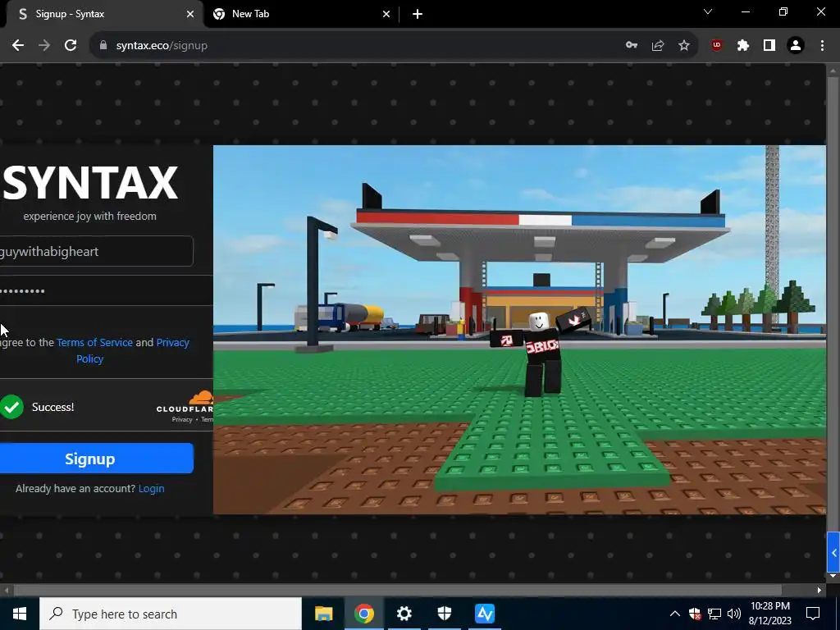The image size is (840, 630).
Task: Open Chrome's three-dot menu
Action: pos(822,46)
